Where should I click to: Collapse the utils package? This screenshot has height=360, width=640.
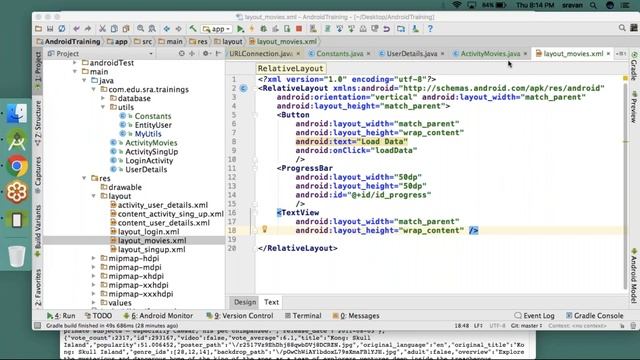[103, 107]
